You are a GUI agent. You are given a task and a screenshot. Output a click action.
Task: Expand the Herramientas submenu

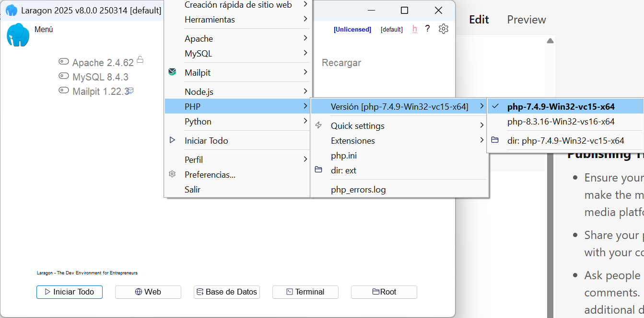click(238, 20)
